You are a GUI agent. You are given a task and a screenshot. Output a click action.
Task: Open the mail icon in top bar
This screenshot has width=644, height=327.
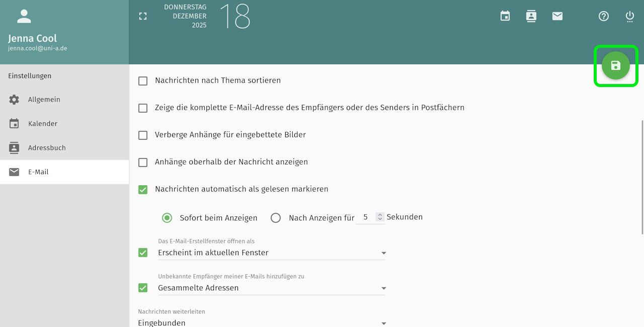coord(557,16)
